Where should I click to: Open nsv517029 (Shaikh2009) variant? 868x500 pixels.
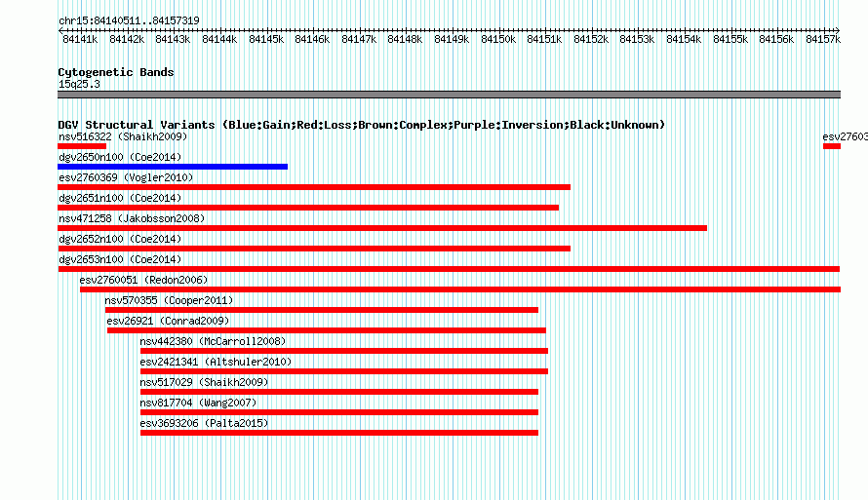pyautogui.click(x=204, y=382)
